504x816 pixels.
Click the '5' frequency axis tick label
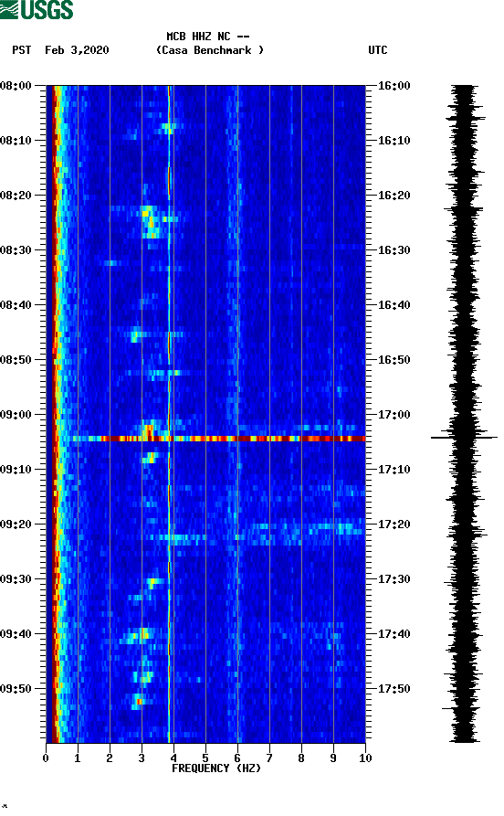[x=205, y=758]
